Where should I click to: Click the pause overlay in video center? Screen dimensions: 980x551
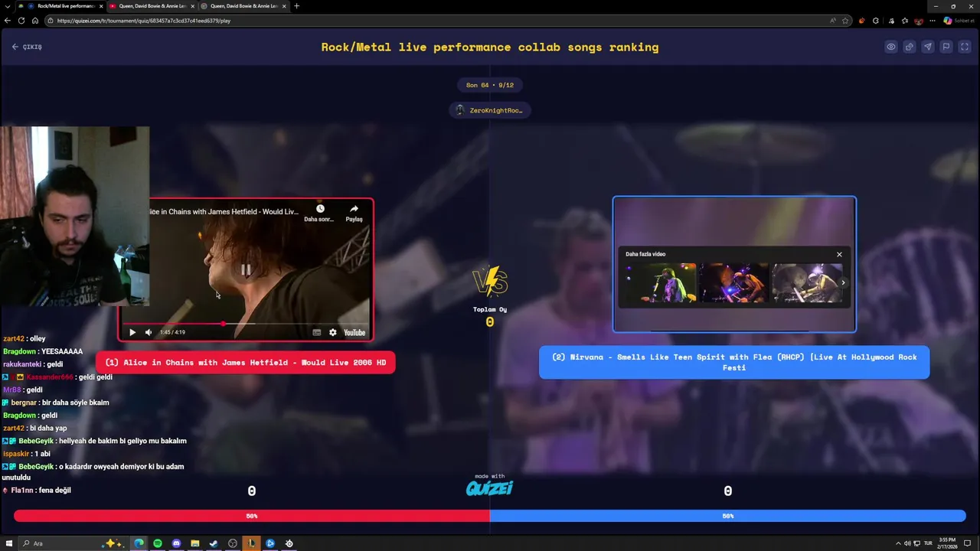click(x=246, y=269)
